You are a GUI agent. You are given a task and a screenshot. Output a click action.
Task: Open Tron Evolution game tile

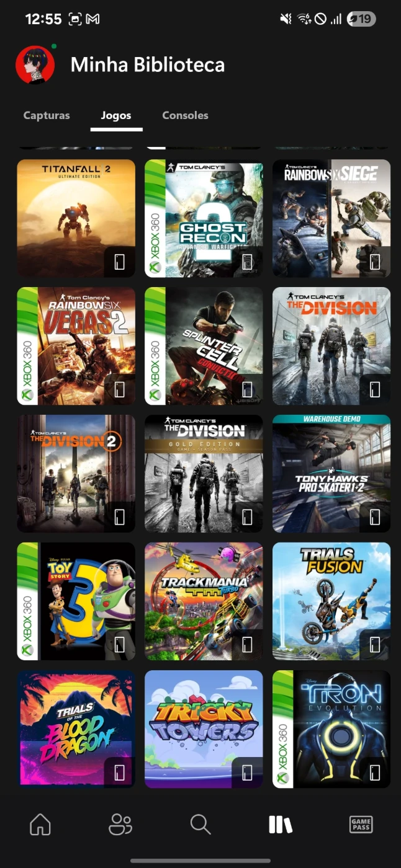tap(331, 729)
